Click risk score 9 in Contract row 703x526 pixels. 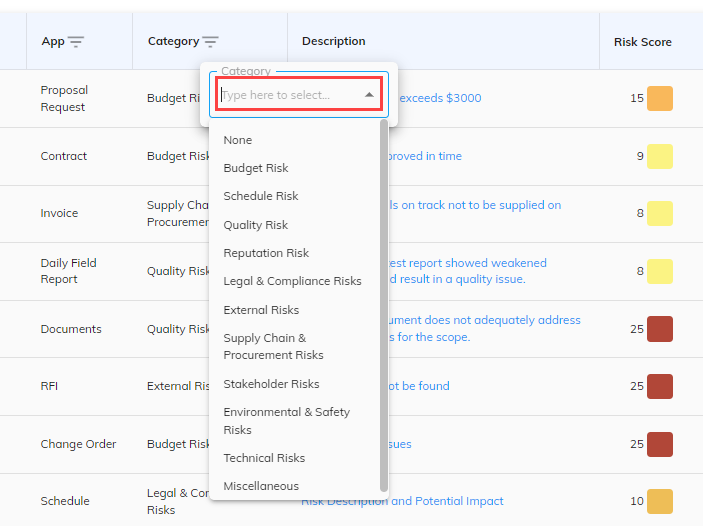[x=640, y=156]
